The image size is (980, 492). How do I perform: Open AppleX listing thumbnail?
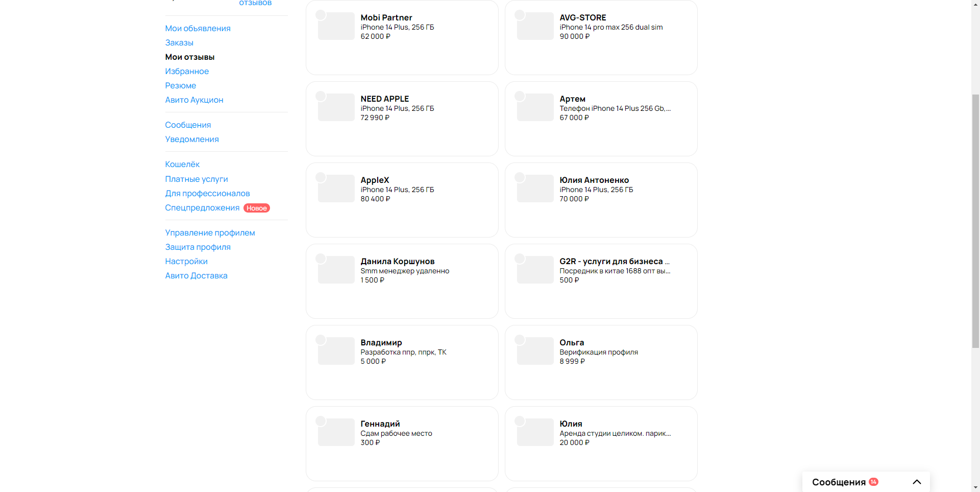pyautogui.click(x=336, y=189)
